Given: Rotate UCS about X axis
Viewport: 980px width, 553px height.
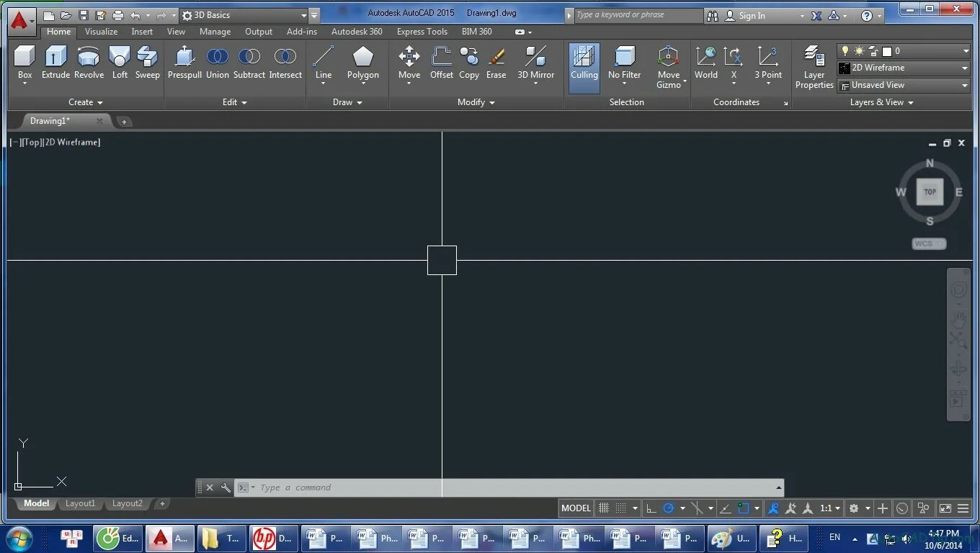Looking at the screenshot, I should (734, 63).
